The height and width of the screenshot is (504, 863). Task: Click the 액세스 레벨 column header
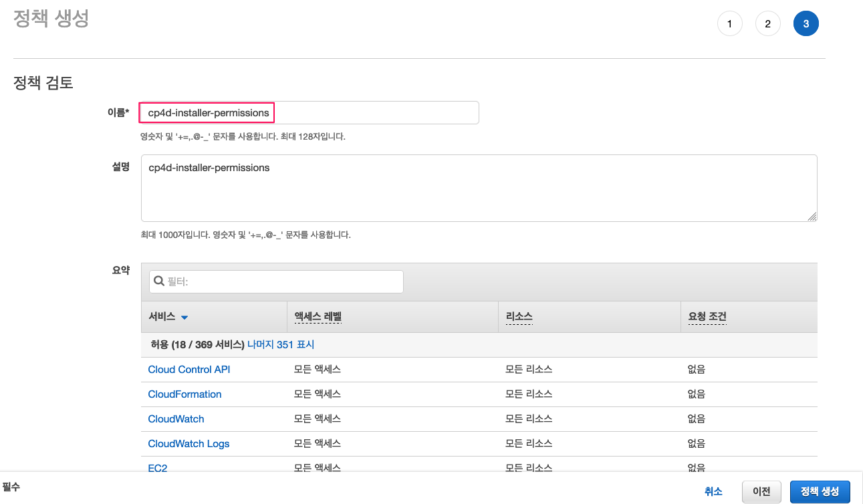tap(318, 316)
